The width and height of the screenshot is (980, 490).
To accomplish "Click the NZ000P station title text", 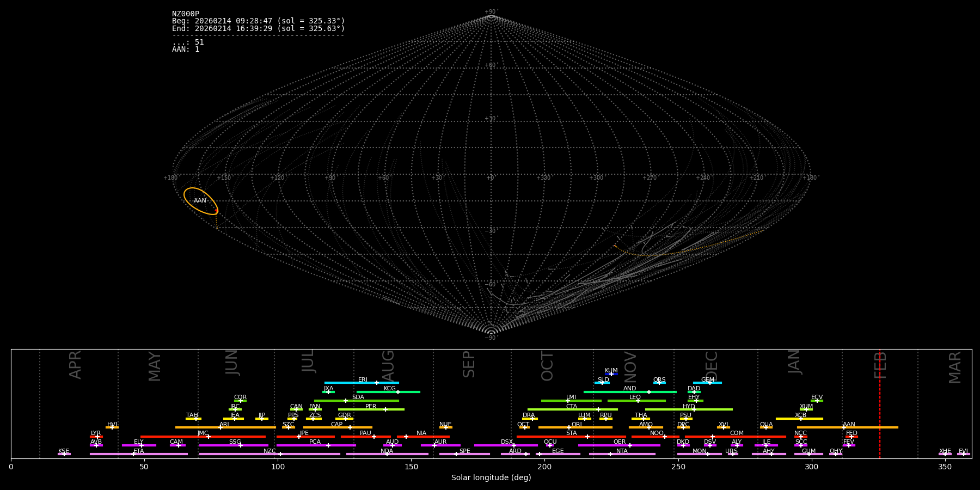I will (186, 14).
